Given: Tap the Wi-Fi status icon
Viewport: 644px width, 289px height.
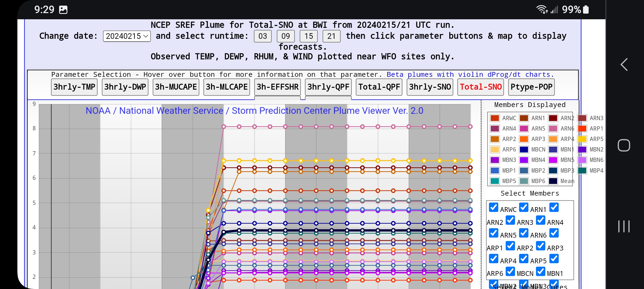Looking at the screenshot, I should click(542, 10).
